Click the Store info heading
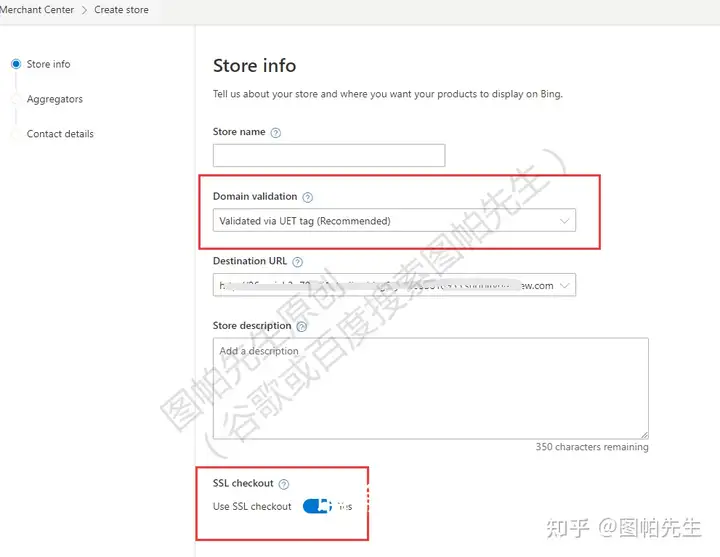 [x=254, y=66]
